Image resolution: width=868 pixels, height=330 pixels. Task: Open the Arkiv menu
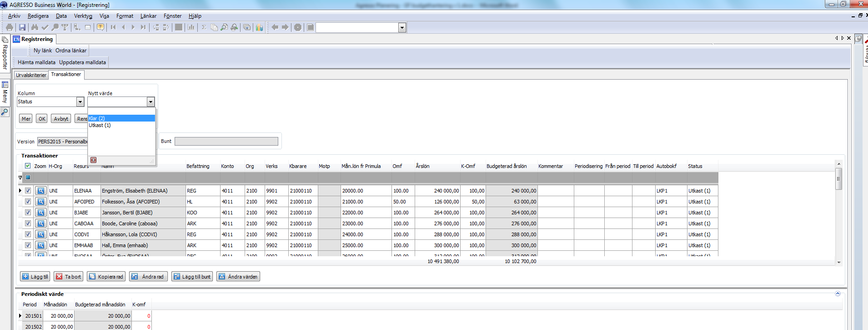(x=14, y=16)
